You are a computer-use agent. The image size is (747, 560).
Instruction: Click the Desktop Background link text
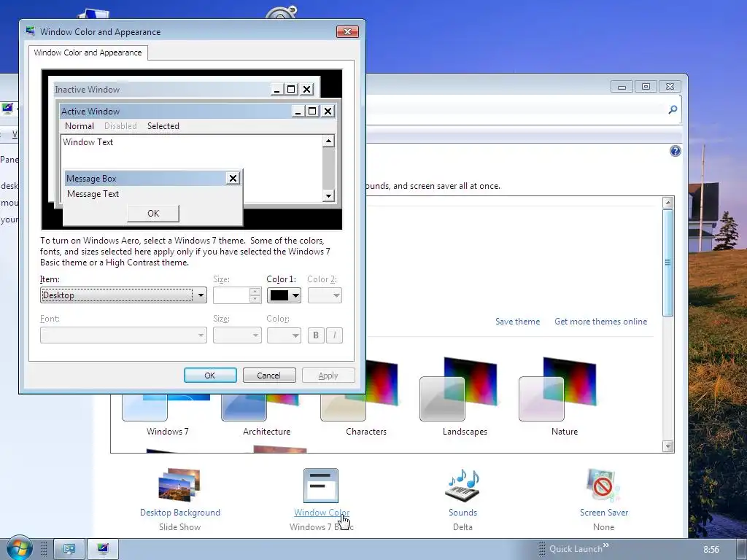(180, 513)
